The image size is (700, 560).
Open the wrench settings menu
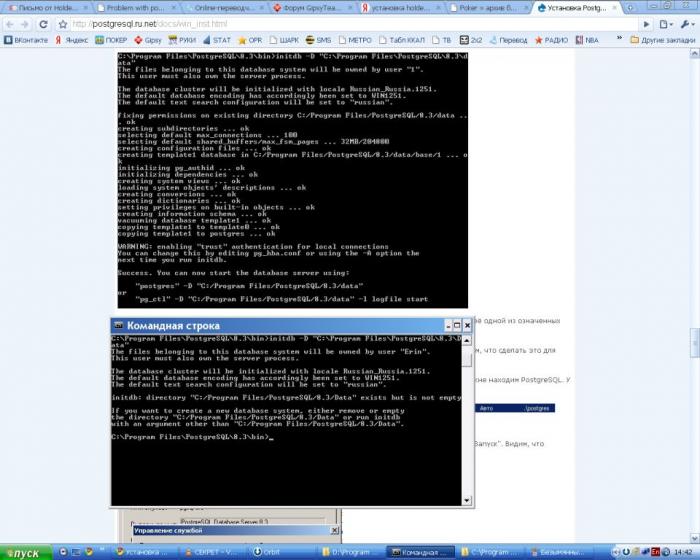click(687, 24)
